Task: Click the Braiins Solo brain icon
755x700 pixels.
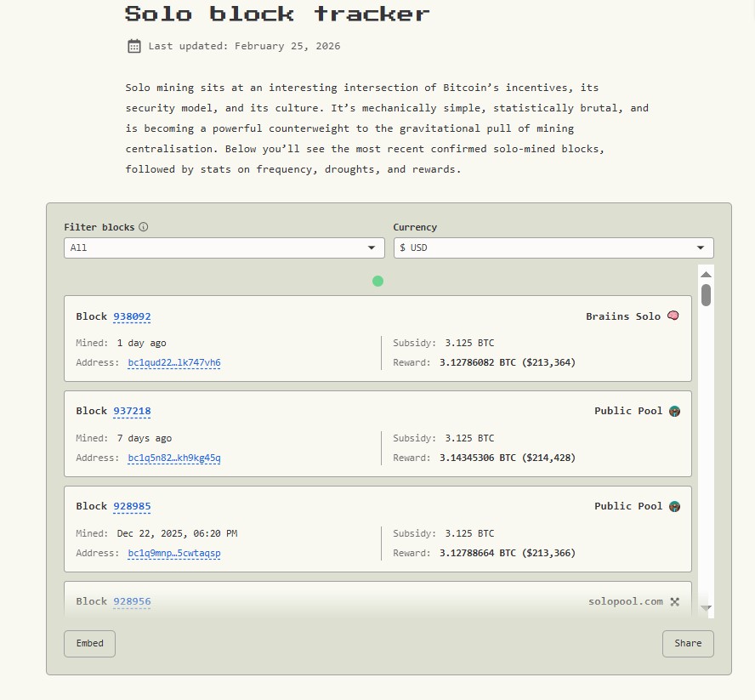Action: [673, 316]
